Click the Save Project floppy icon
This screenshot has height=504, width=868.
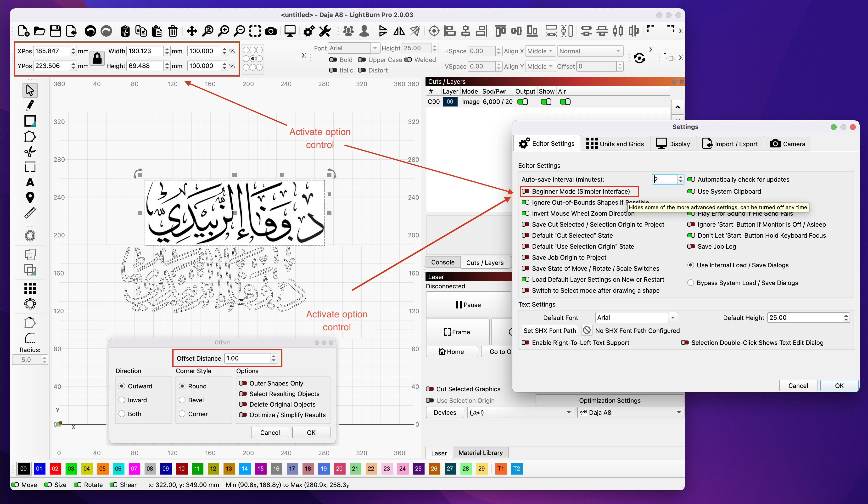[55, 31]
